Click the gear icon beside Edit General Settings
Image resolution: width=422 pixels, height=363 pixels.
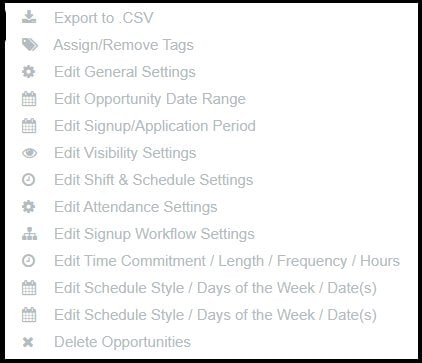[x=29, y=72]
